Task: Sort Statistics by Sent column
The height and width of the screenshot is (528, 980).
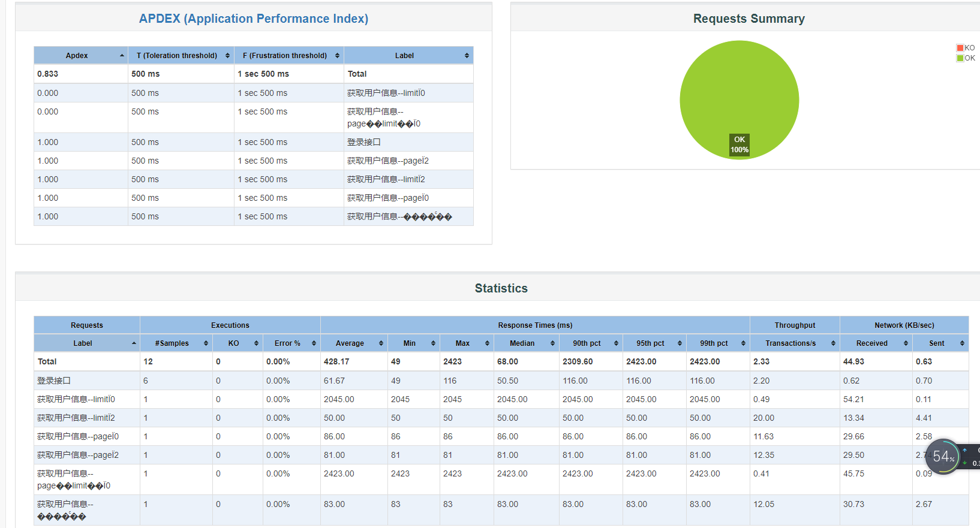Action: (940, 343)
